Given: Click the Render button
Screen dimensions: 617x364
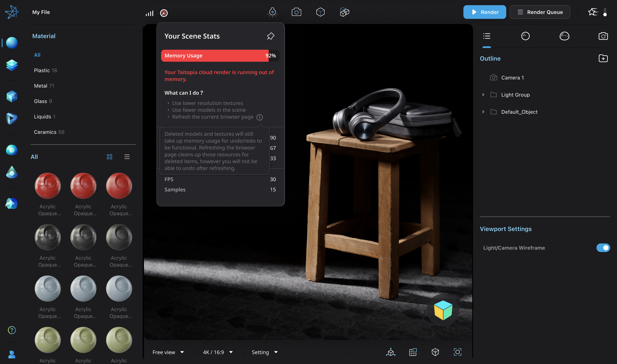Looking at the screenshot, I should click(x=484, y=12).
